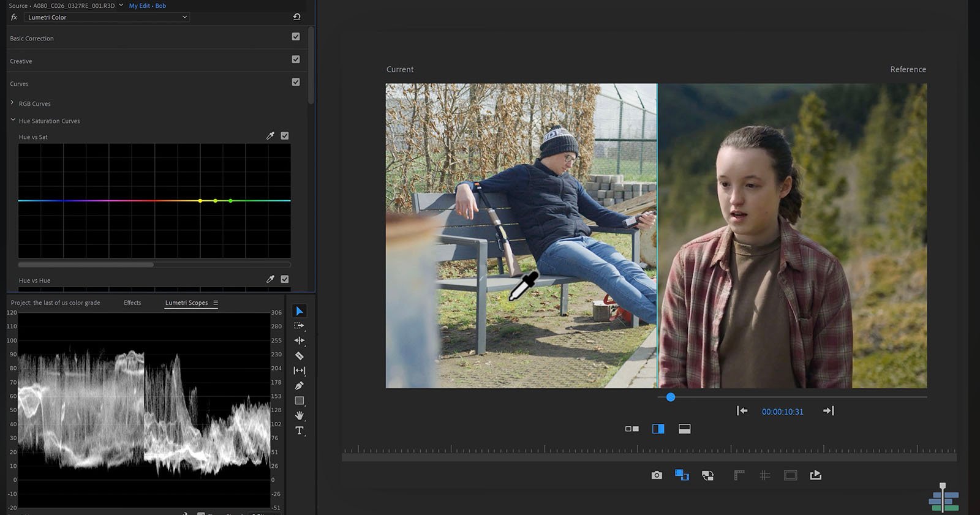Open the Lumetri Color effect dropdown
This screenshot has height=515, width=980.
(x=107, y=17)
